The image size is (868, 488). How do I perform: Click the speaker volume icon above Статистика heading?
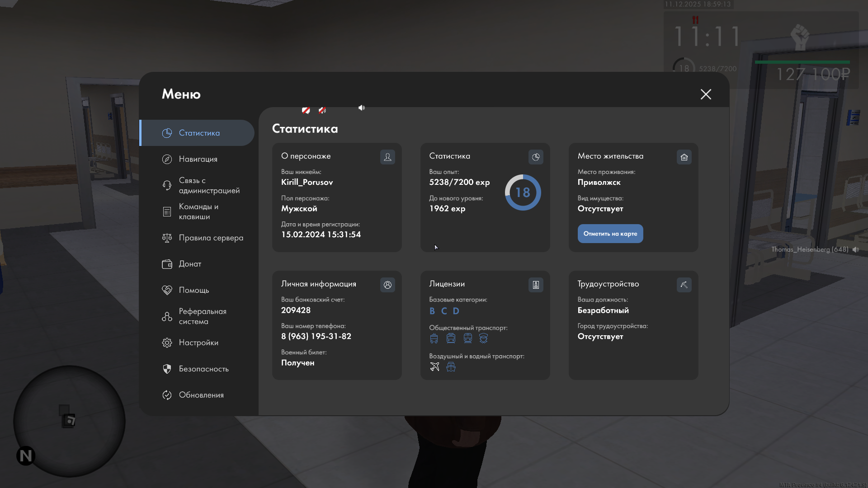pos(361,108)
